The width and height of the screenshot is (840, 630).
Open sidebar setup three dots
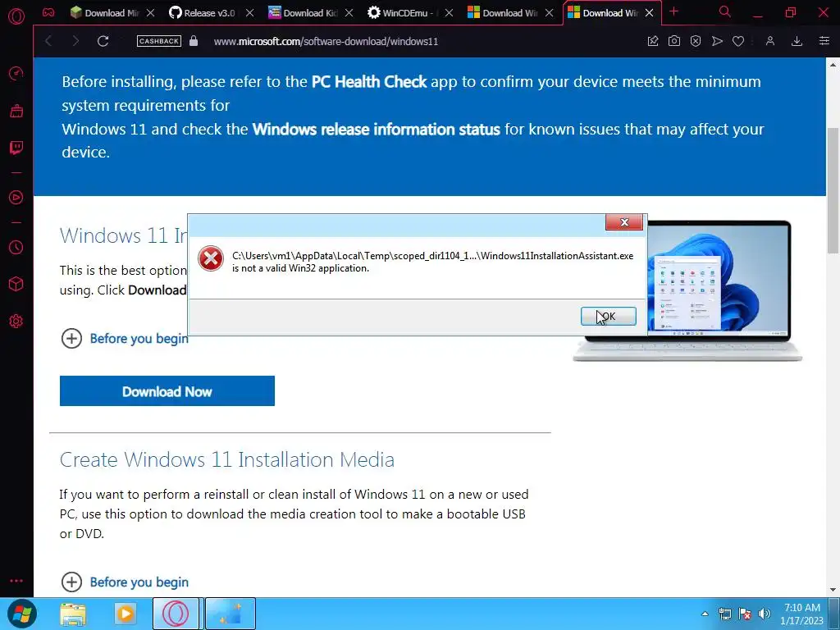click(16, 580)
